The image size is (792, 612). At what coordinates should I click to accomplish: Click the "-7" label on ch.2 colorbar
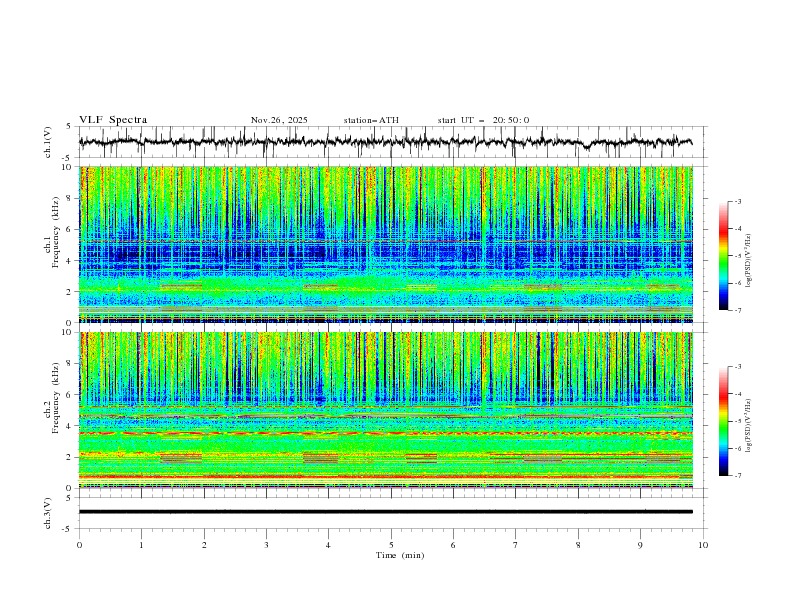[x=738, y=475]
